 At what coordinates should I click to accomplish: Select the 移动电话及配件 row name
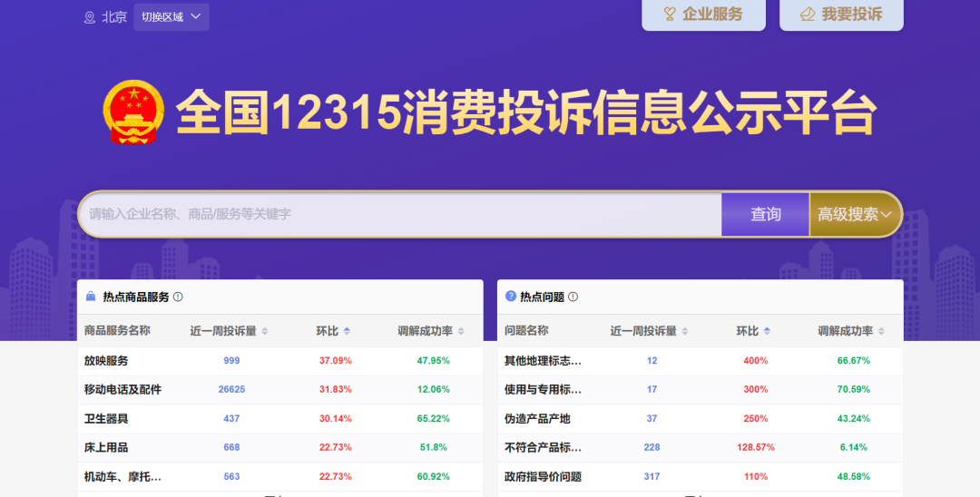[x=122, y=390]
